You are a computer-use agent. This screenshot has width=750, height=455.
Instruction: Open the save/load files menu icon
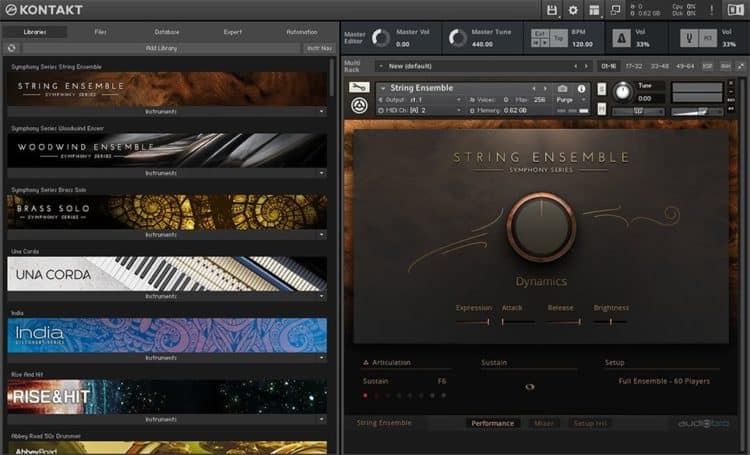(551, 10)
